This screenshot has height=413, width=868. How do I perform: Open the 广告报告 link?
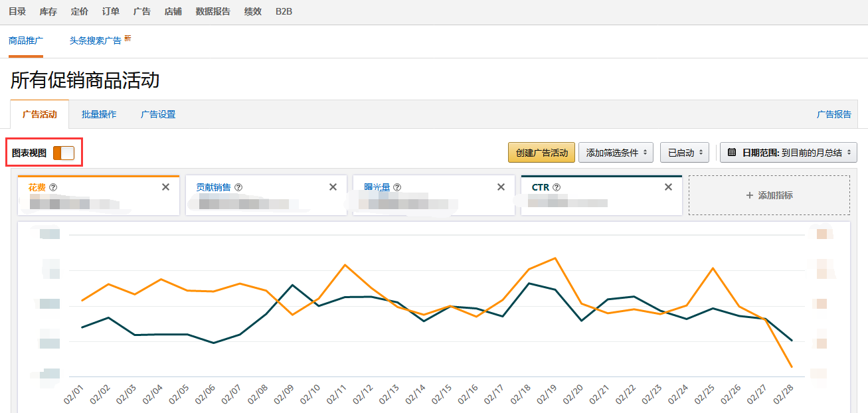pyautogui.click(x=833, y=114)
